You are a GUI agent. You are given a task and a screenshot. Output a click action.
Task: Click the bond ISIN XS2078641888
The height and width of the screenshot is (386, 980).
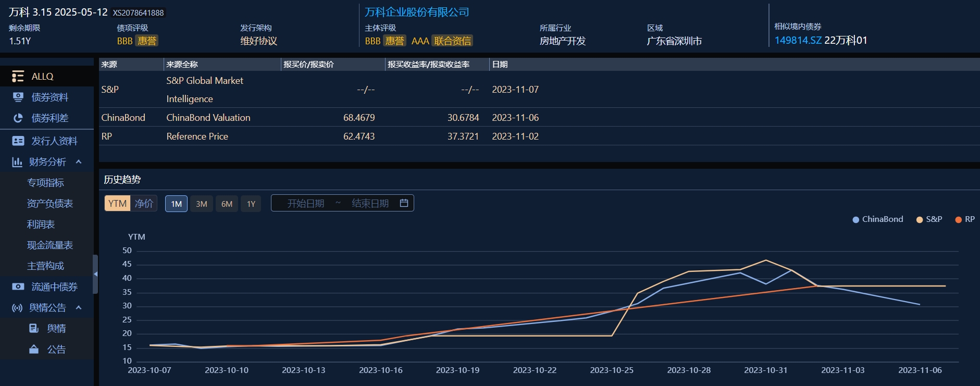tap(139, 13)
